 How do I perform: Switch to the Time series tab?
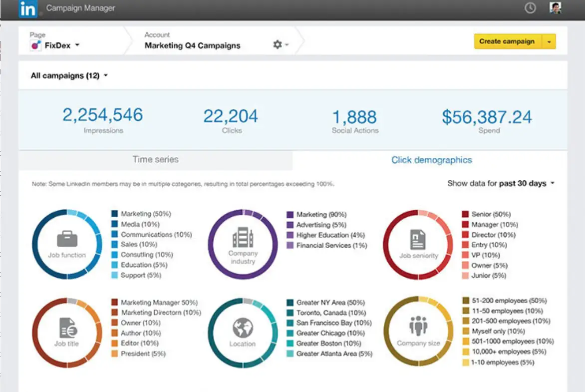(155, 160)
